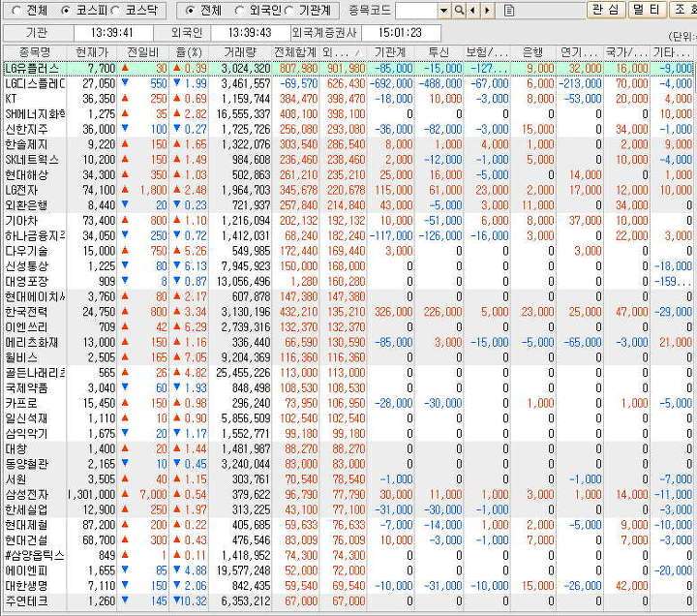Image resolution: width=697 pixels, height=616 pixels.
Task: Select the 신성통상 stock row
Action: [348, 266]
